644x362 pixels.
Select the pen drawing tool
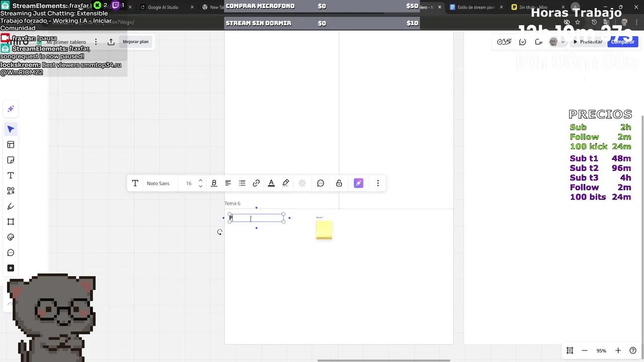11,207
